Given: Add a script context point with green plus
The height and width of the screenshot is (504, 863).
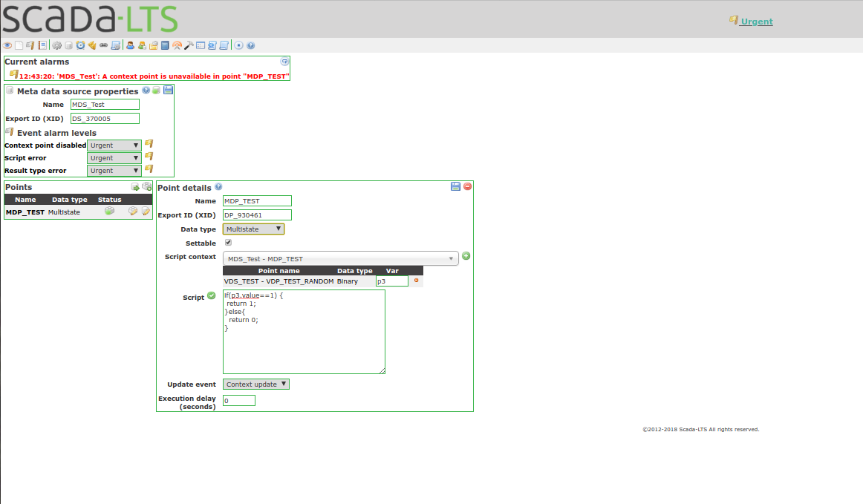Looking at the screenshot, I should click(x=466, y=255).
